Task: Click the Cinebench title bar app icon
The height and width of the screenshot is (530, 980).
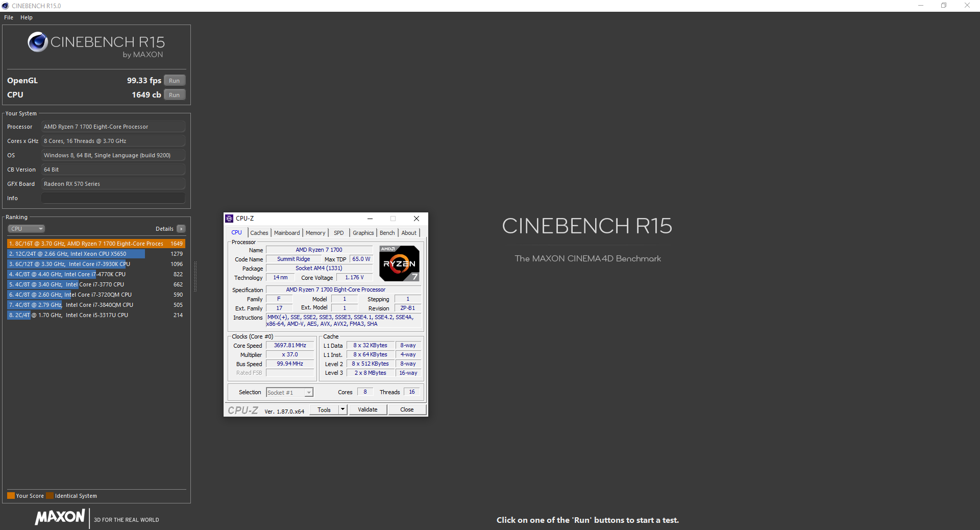Action: [x=6, y=6]
